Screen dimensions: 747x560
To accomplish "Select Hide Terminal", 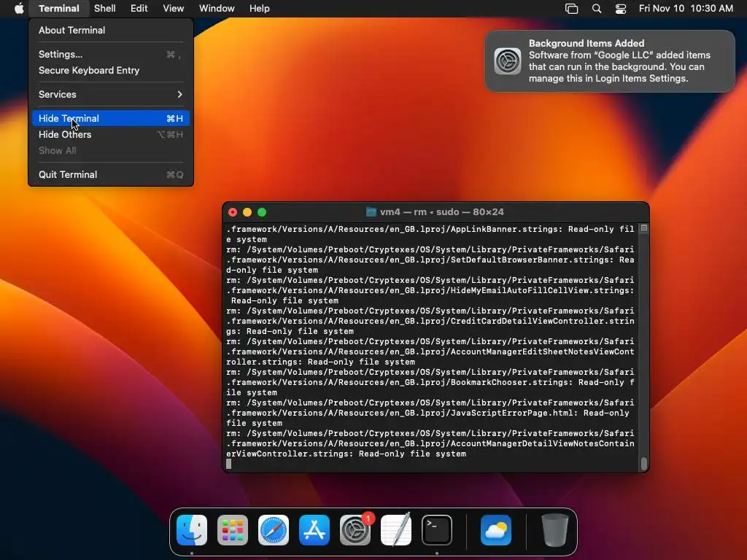I will 111,119.
